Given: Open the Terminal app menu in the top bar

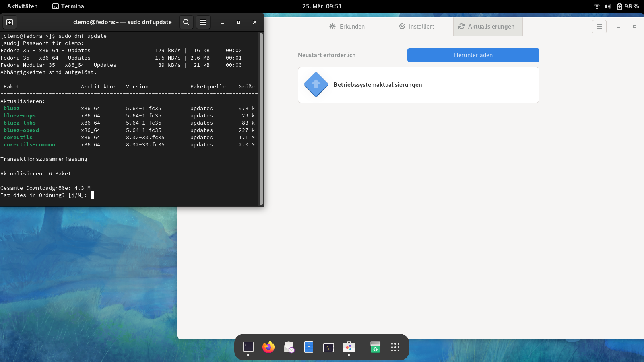Looking at the screenshot, I should tap(69, 6).
